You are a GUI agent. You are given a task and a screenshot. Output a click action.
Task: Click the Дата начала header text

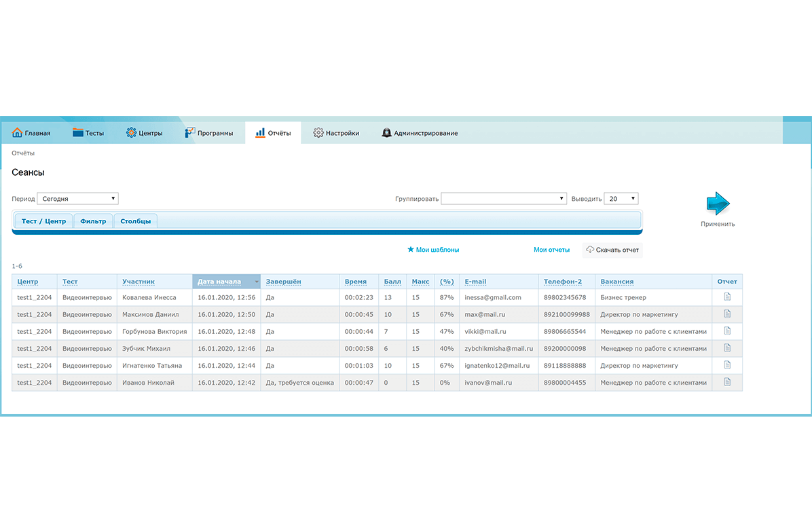coord(219,282)
